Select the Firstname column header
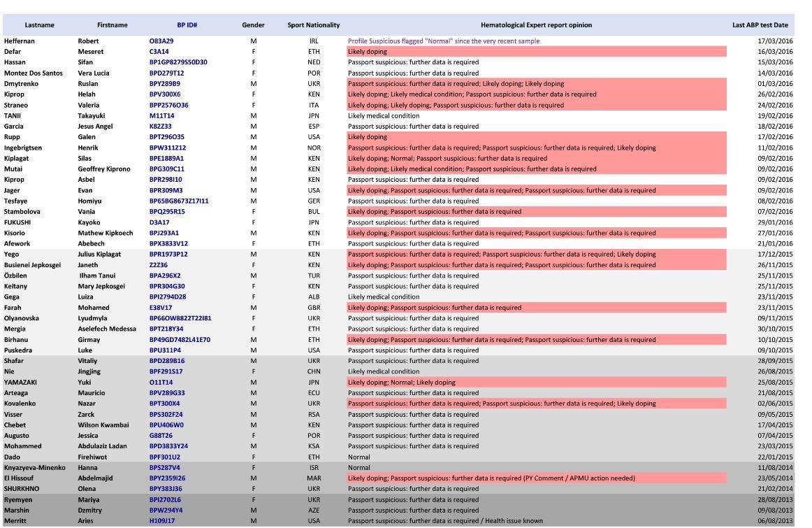812x528 pixels. 113,25
